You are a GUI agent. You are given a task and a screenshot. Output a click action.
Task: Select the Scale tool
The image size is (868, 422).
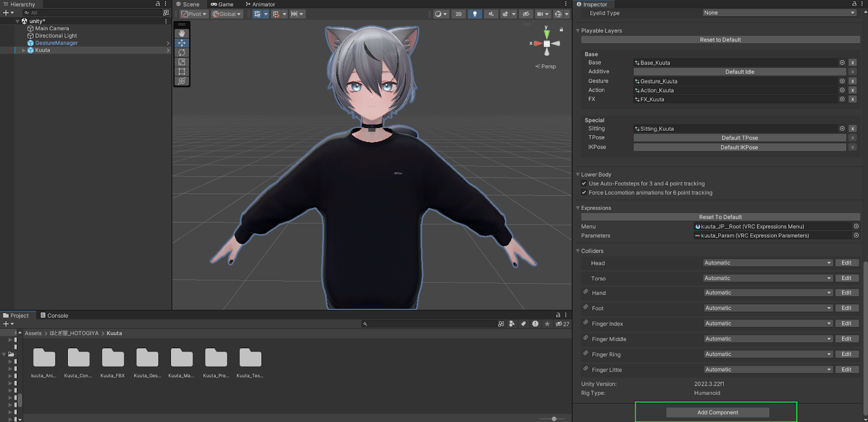pos(182,62)
